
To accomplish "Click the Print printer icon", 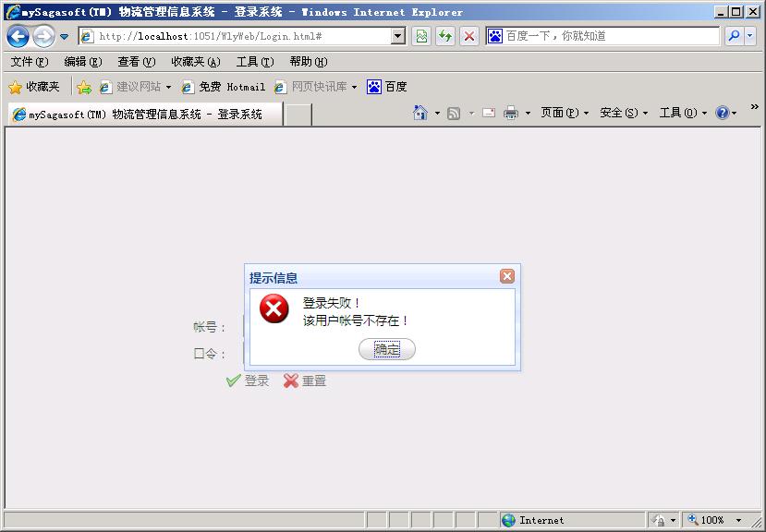I will (511, 113).
